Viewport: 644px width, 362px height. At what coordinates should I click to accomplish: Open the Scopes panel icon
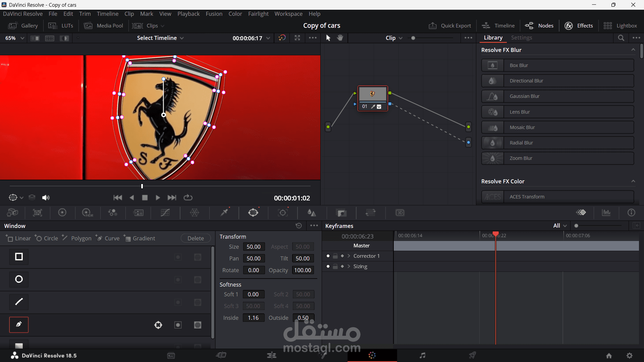pos(606,213)
